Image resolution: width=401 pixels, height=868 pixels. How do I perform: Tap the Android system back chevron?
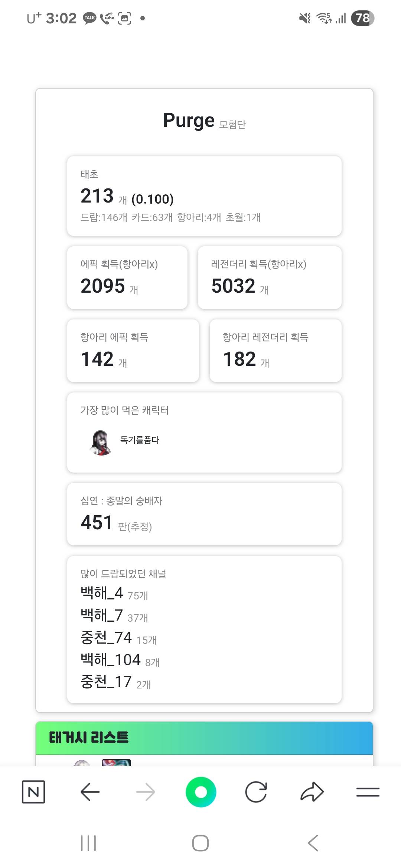click(313, 843)
